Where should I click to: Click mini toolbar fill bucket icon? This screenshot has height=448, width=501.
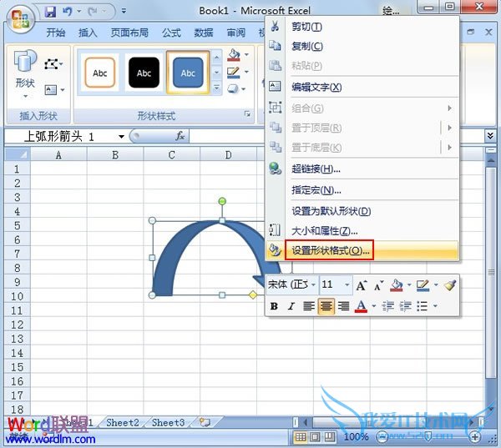coord(396,284)
